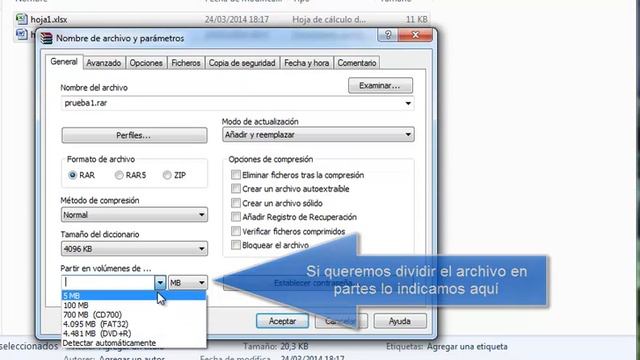This screenshot has height=360, width=640.
Task: Choose 5 MB volume size option
Action: 134,296
